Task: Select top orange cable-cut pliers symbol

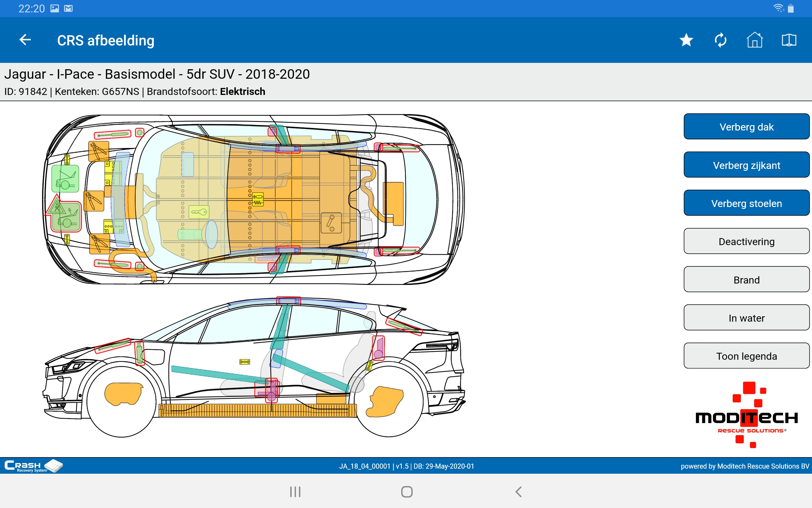Action: pos(99,151)
